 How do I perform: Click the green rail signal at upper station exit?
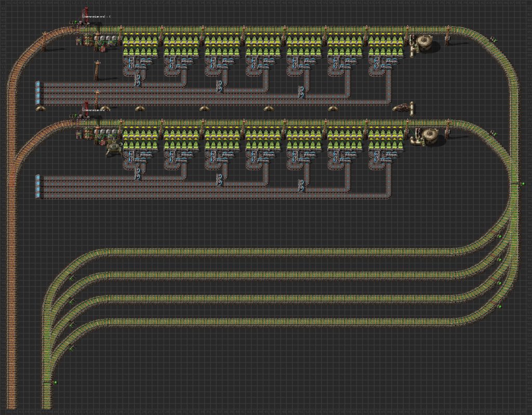pos(495,39)
